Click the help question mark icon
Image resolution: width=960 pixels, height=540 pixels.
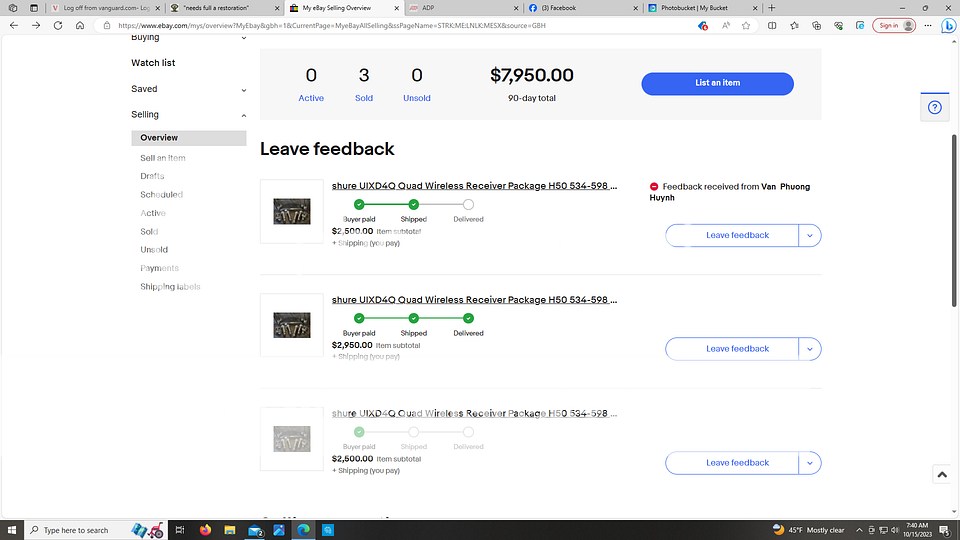click(x=934, y=108)
